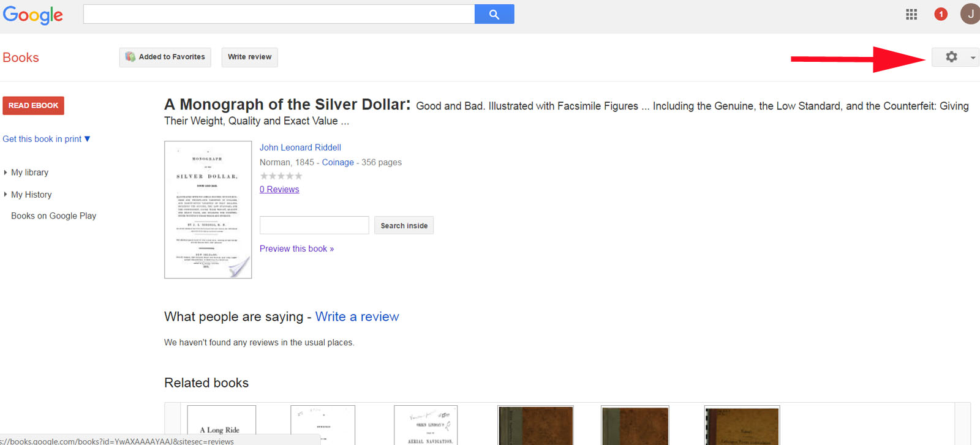
Task: Open related book A Long Ride
Action: tap(222, 425)
